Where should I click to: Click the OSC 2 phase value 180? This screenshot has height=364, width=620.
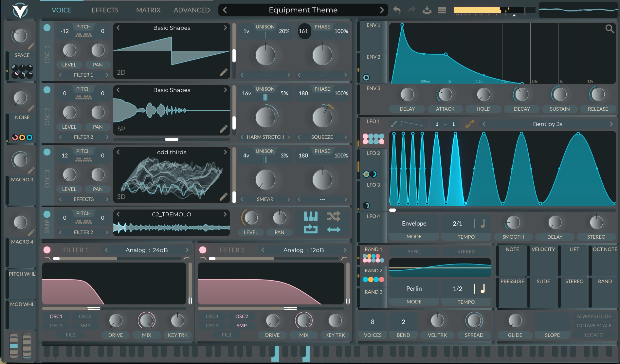click(x=303, y=93)
